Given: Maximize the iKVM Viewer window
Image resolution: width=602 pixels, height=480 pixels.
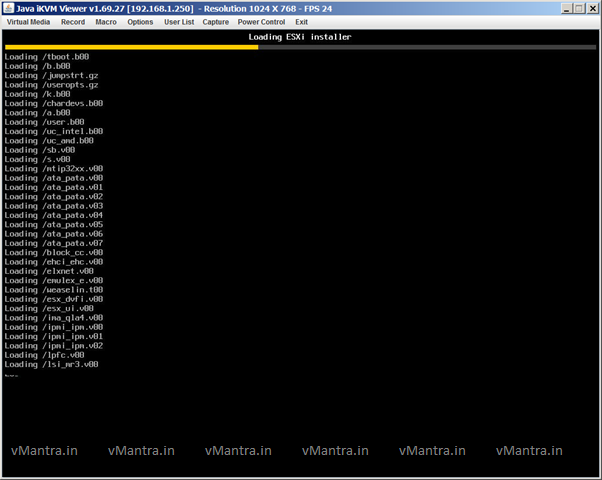Looking at the screenshot, I should click(579, 8).
